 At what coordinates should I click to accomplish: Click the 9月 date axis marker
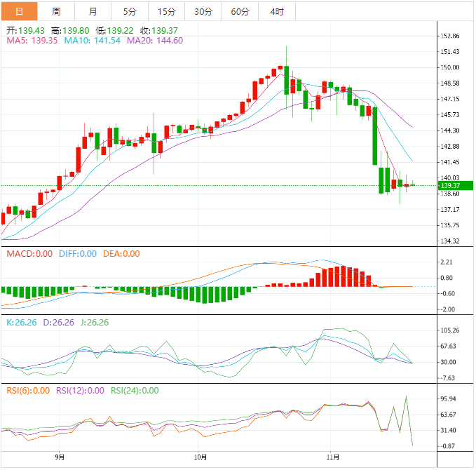(62, 457)
